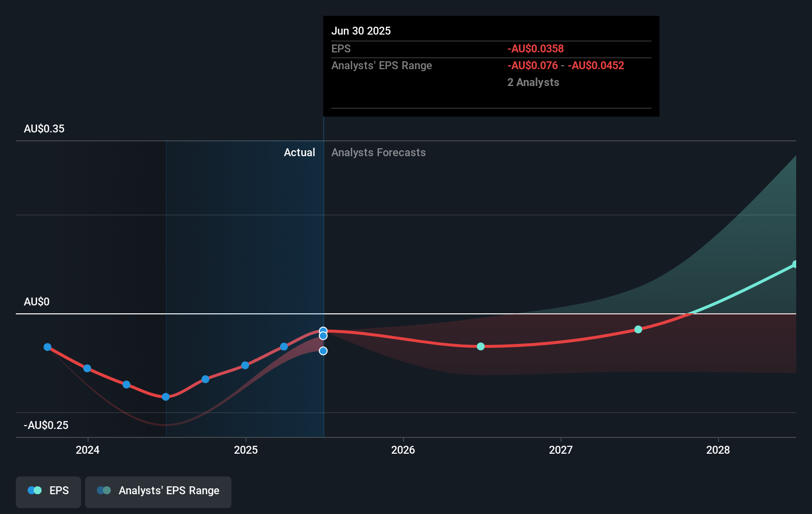812x514 pixels.
Task: Click the forecast EPS point in mid-2027
Action: pos(638,329)
